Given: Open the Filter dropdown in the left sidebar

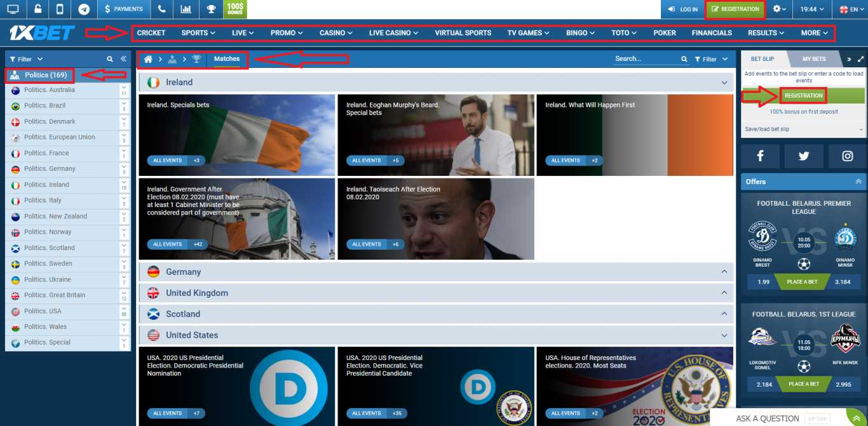Looking at the screenshot, I should pos(27,59).
